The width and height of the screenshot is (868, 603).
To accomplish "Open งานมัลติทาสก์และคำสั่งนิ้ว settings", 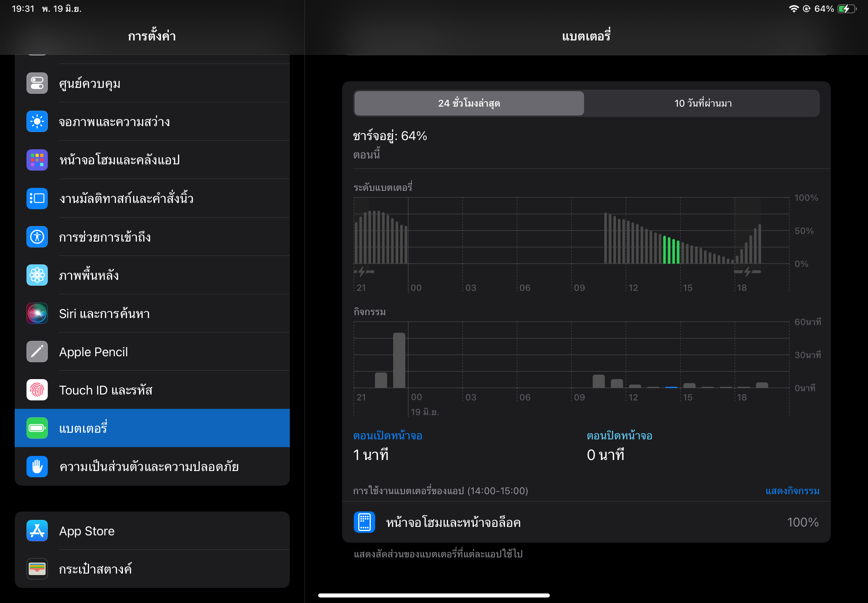I will point(152,198).
